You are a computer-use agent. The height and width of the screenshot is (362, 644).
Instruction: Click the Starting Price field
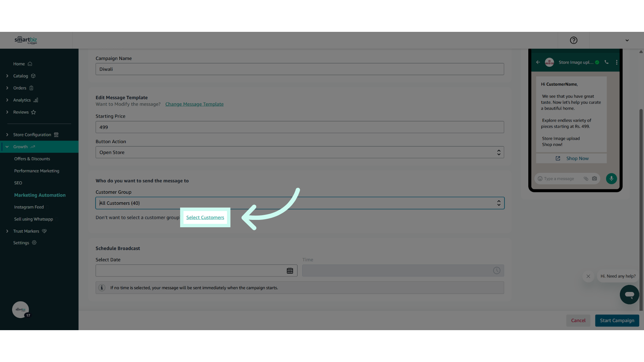pos(300,127)
